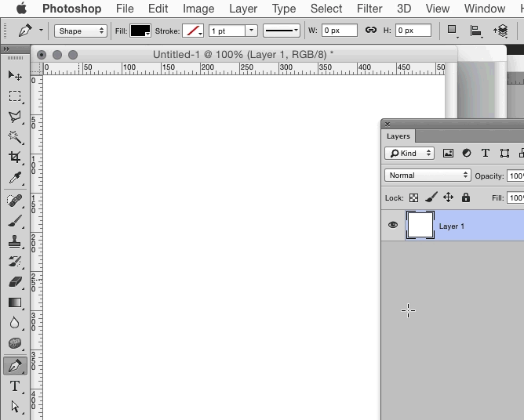Hide Layer 1 with eye icon

coord(393,225)
